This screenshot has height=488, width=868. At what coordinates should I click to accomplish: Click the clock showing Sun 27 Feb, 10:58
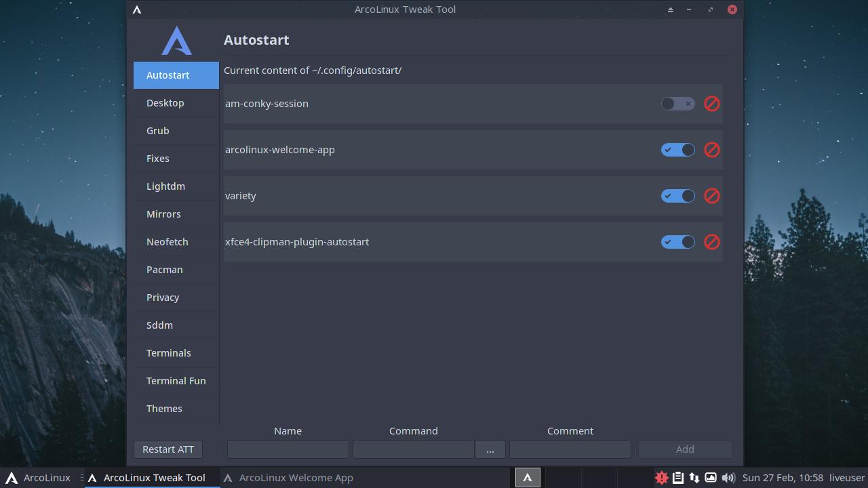[783, 478]
